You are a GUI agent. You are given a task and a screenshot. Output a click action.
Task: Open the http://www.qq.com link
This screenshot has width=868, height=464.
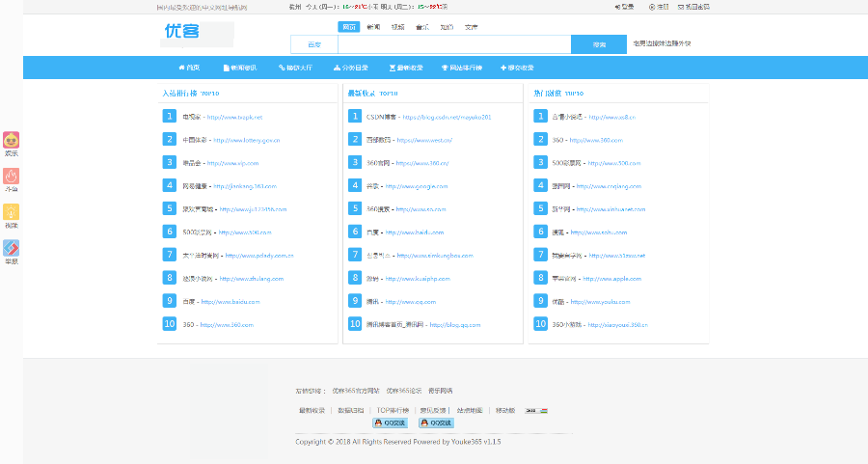pyautogui.click(x=411, y=302)
